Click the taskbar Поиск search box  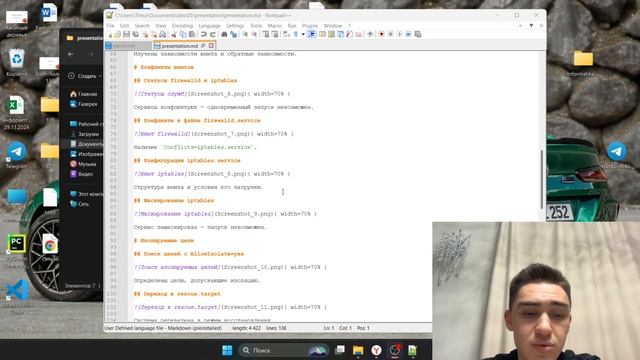284,350
